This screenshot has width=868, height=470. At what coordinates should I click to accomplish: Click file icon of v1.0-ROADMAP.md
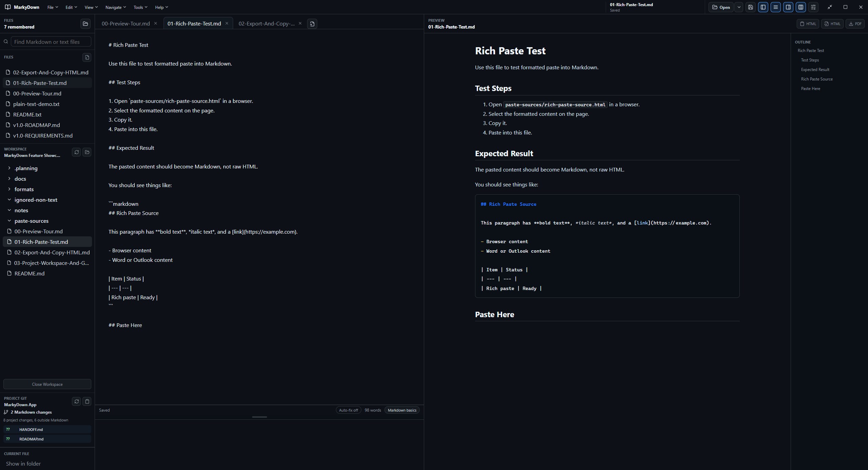[x=8, y=125]
